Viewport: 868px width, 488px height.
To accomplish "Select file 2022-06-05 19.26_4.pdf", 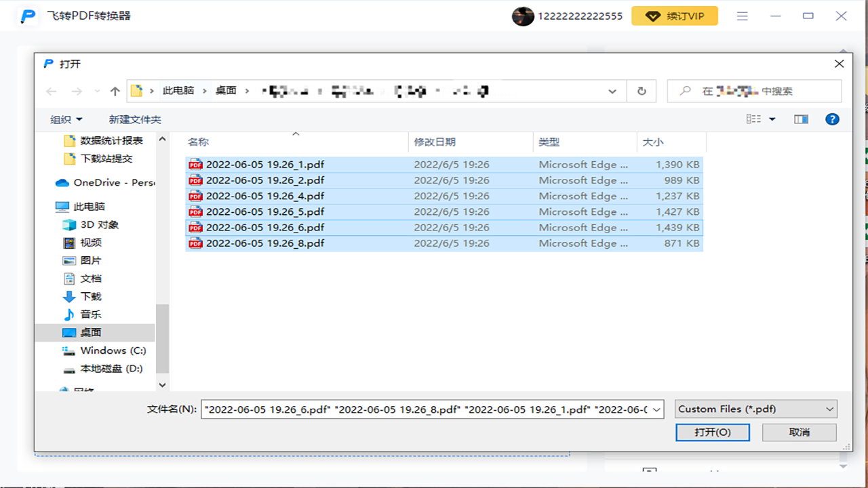I will [x=265, y=196].
